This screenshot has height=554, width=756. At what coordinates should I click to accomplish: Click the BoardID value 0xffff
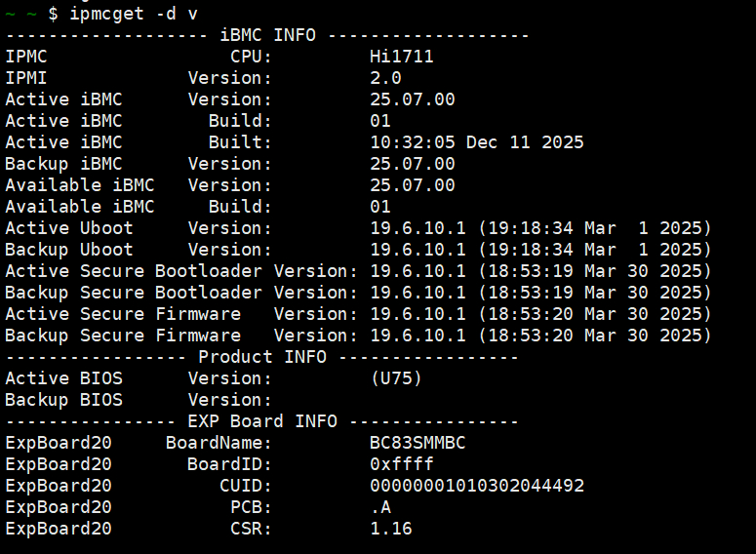tap(402, 464)
